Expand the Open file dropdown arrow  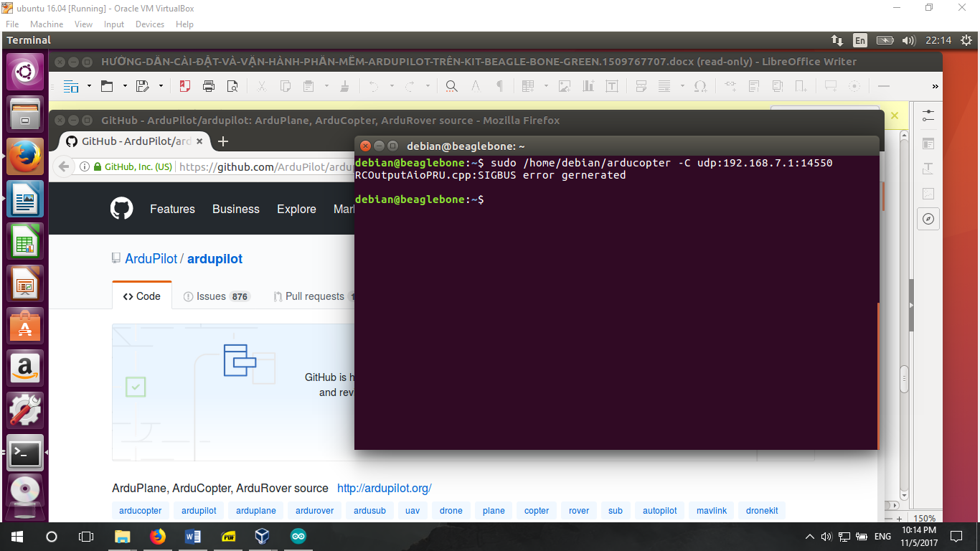click(x=125, y=87)
